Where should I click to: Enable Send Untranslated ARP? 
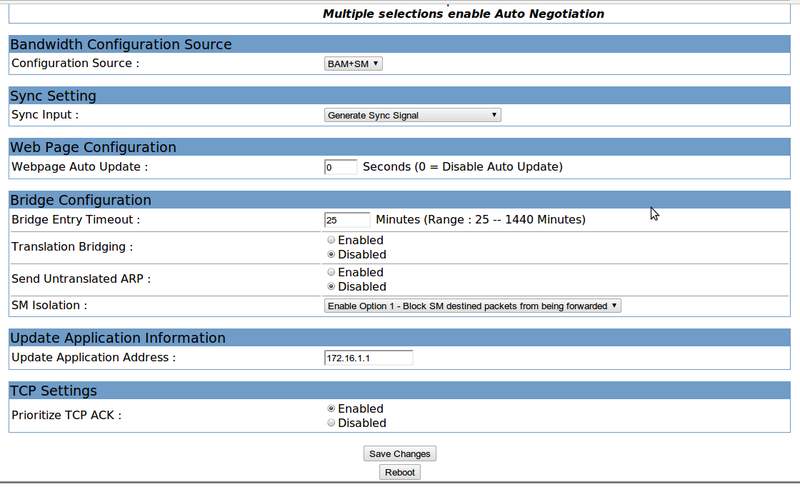point(331,272)
